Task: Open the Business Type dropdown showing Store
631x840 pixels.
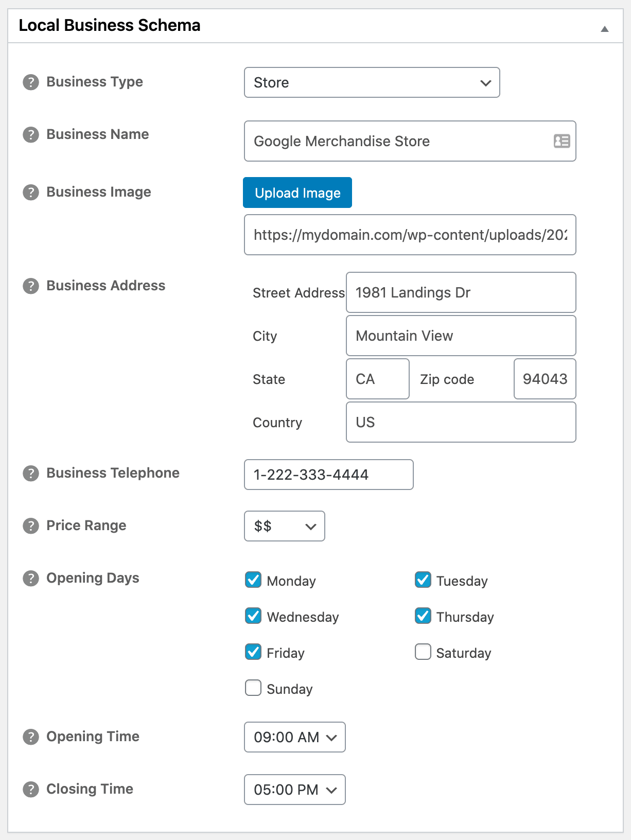Action: (372, 82)
